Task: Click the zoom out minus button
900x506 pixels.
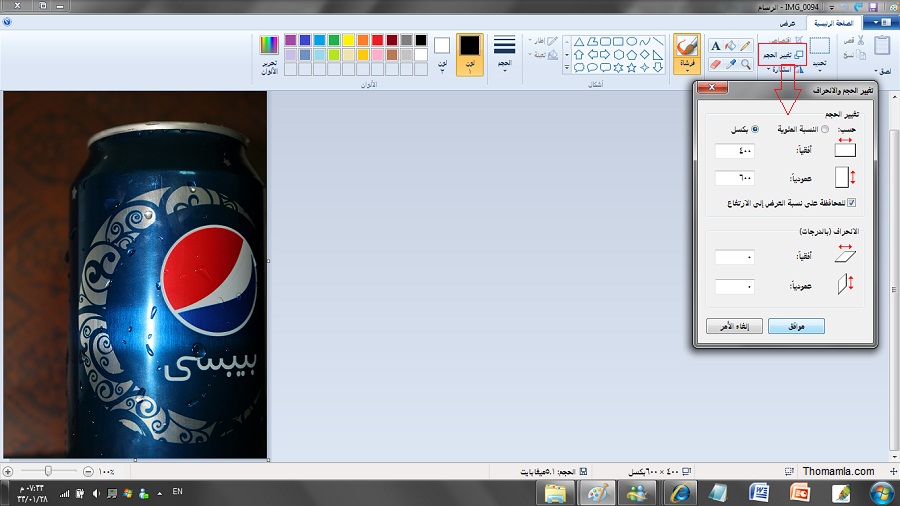Action: click(88, 472)
